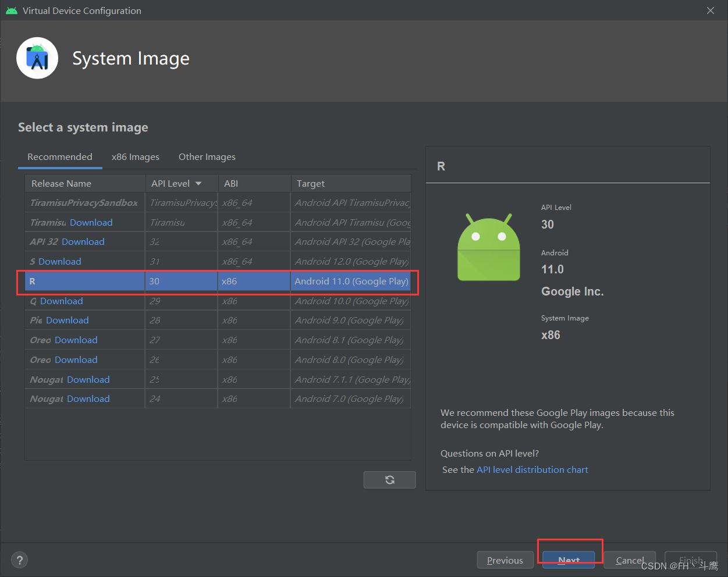Click the ABI column header
The image size is (728, 577).
tap(254, 184)
